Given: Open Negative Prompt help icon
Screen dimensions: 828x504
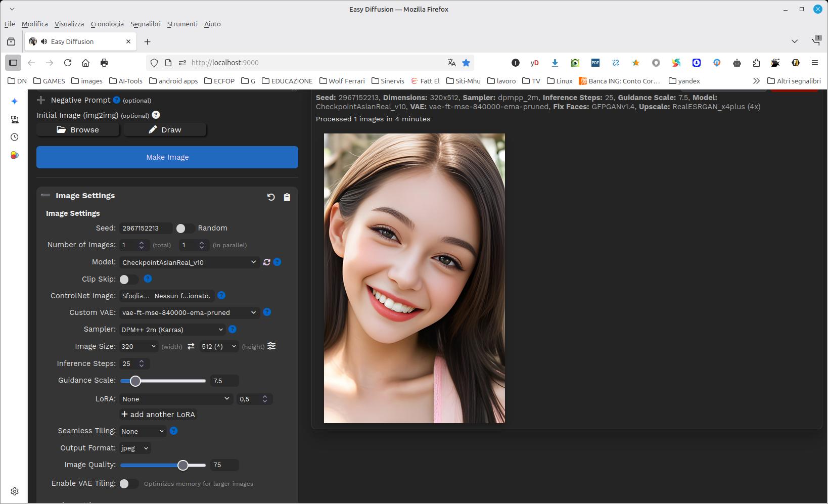Looking at the screenshot, I should click(117, 100).
